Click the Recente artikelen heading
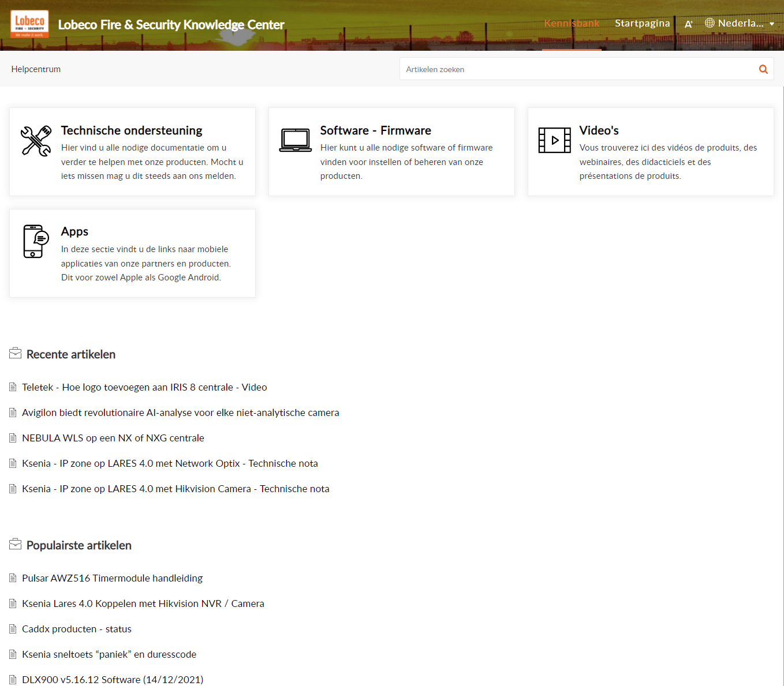This screenshot has width=784, height=686. [71, 354]
